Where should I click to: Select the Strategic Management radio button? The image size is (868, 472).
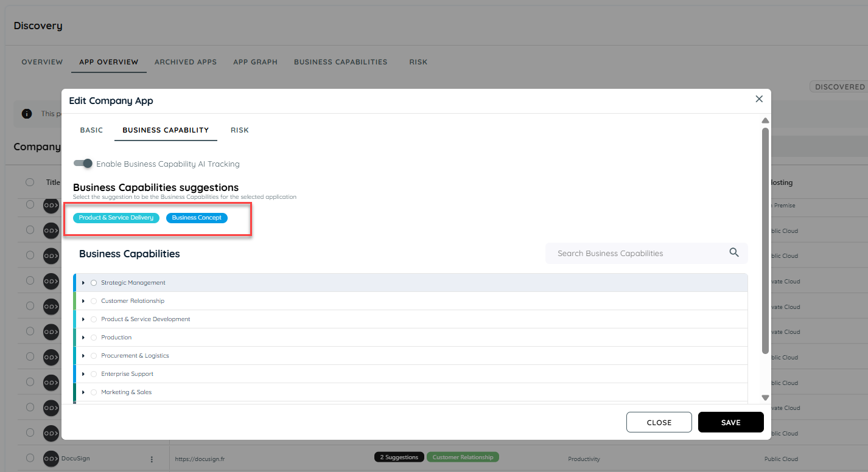tap(94, 283)
